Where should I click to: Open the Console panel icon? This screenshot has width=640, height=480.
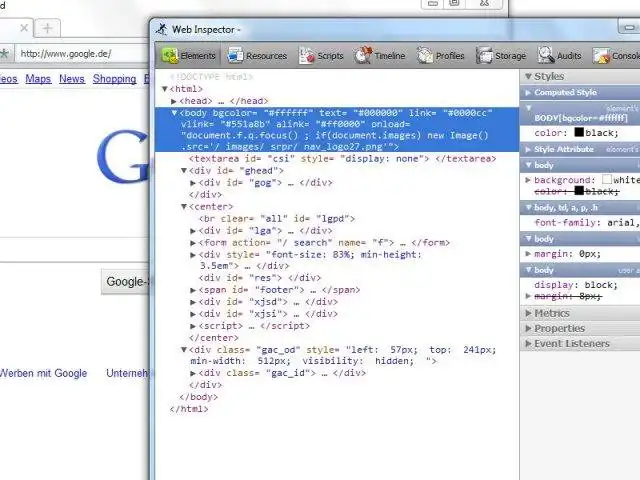(x=601, y=56)
